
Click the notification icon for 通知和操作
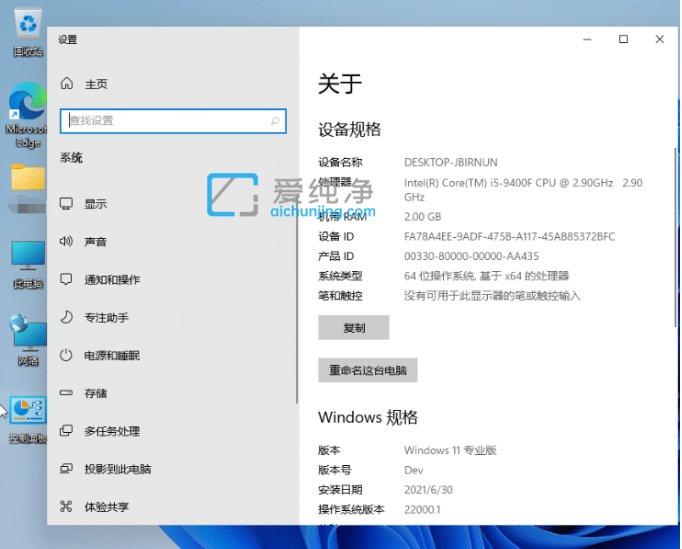pos(67,279)
